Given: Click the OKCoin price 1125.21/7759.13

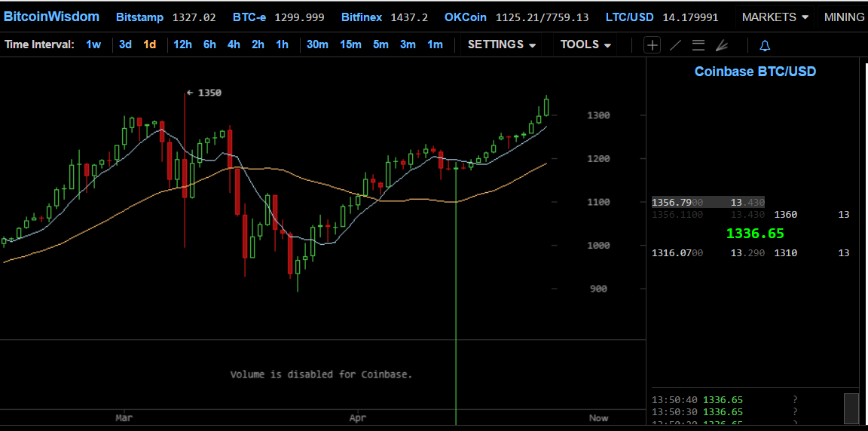Looking at the screenshot, I should pyautogui.click(x=542, y=17).
